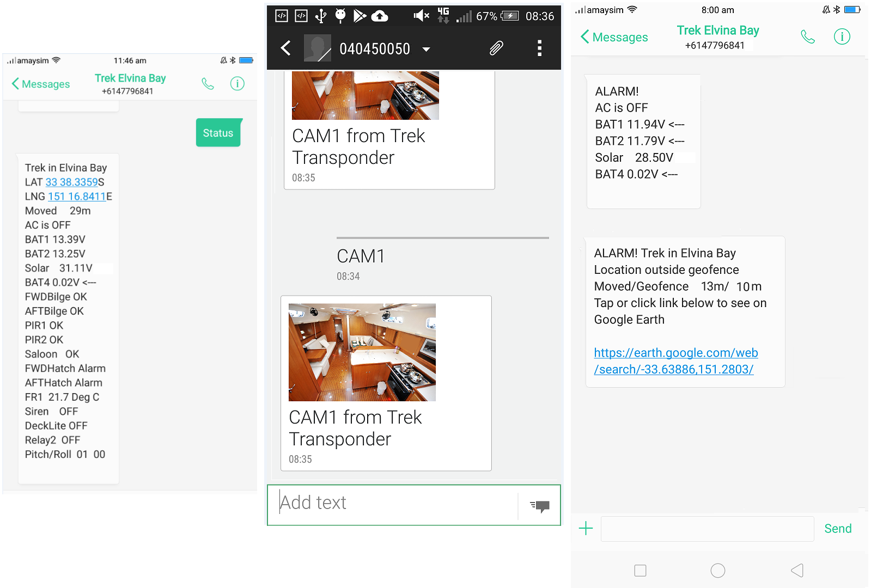877x588 pixels.
Task: Tap Trek Elvina Bay title in left screen
Action: coord(130,78)
